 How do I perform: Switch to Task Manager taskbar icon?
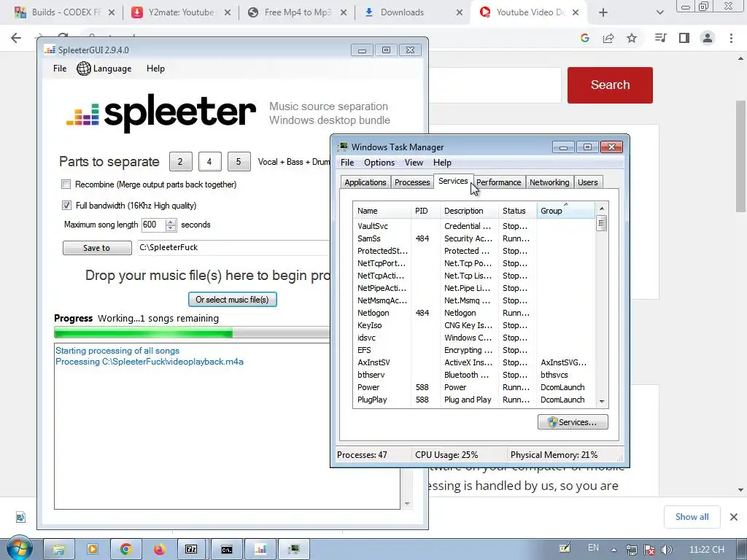(x=294, y=550)
